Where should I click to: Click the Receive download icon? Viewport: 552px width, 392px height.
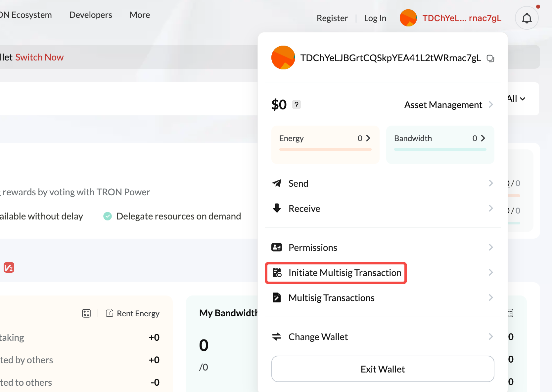[277, 208]
